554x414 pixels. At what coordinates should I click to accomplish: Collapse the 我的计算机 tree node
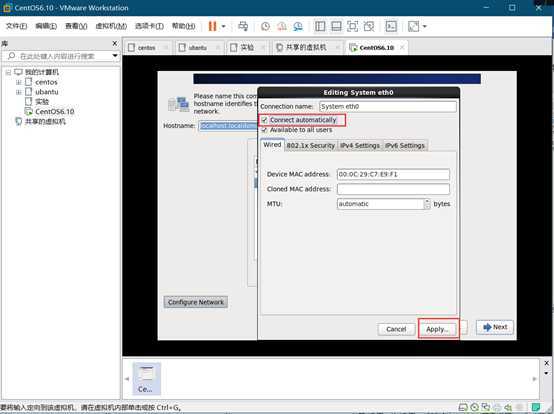coord(8,72)
